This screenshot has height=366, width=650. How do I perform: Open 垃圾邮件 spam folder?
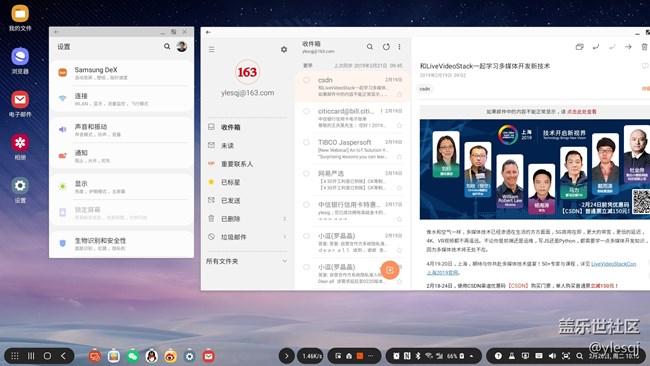click(x=247, y=237)
